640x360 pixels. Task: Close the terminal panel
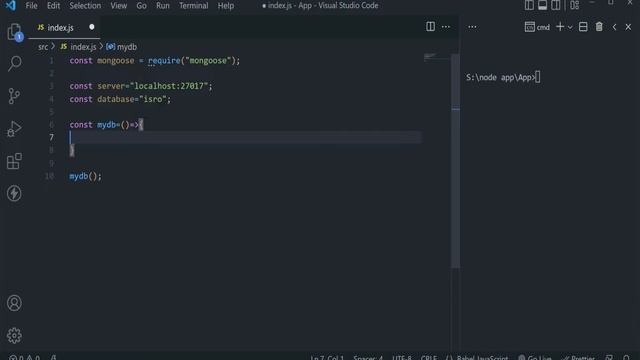coord(628,27)
